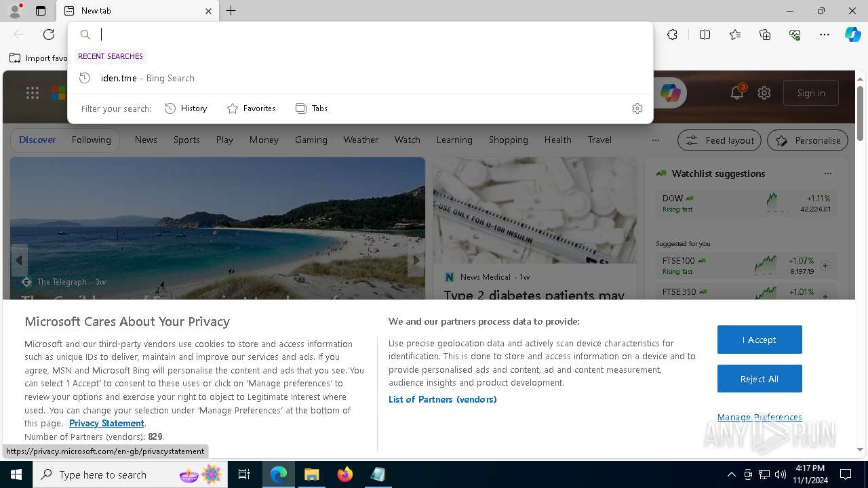Open Windows Start menu
Image resolution: width=868 pixels, height=488 pixels.
[16, 474]
